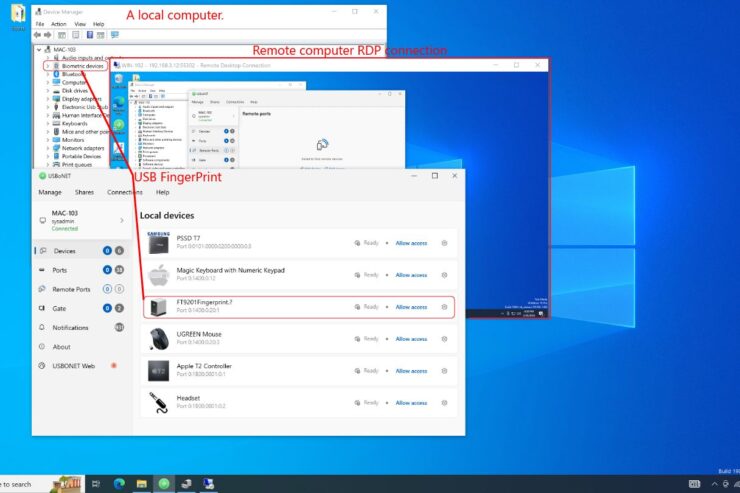Allow access to Apple T2 Controller
The height and width of the screenshot is (493, 740).
click(x=411, y=371)
